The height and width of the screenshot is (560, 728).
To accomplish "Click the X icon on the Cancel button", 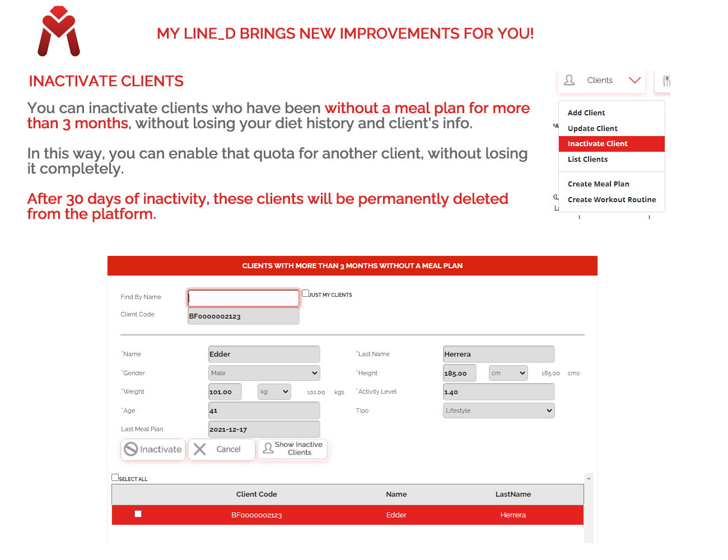I will (199, 449).
